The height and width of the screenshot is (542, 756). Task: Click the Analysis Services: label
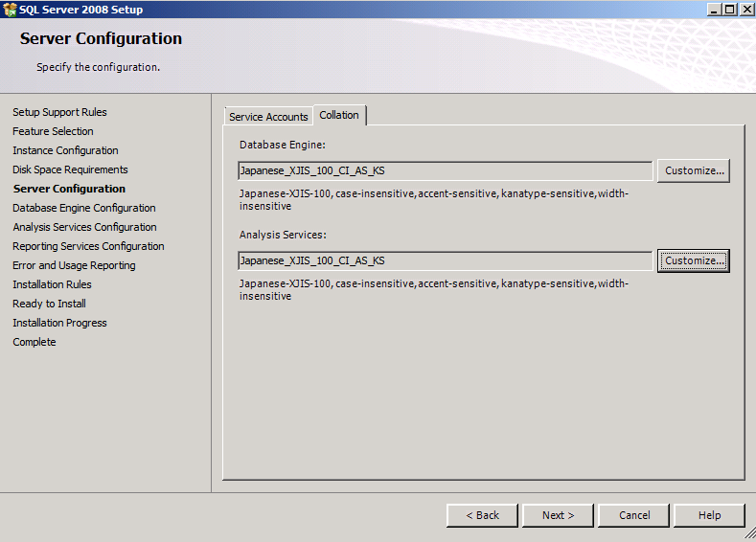click(x=283, y=235)
